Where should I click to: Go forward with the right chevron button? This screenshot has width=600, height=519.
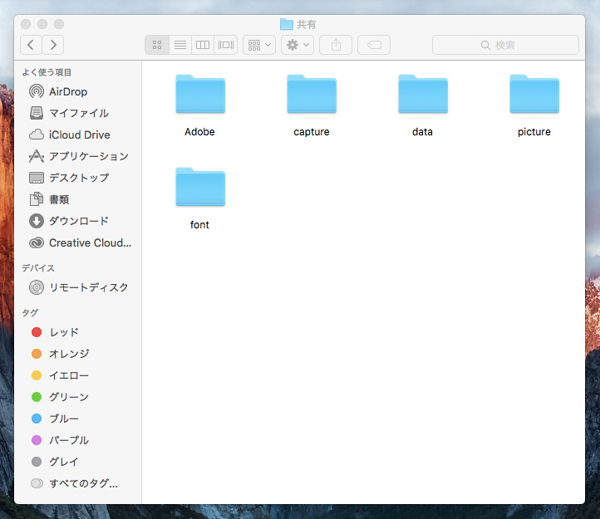[53, 45]
